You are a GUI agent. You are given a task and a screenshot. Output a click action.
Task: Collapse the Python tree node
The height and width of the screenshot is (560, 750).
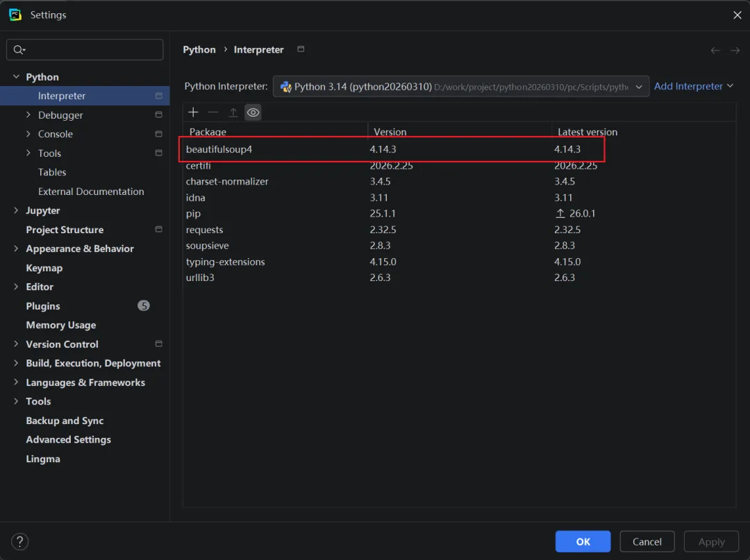pyautogui.click(x=16, y=76)
